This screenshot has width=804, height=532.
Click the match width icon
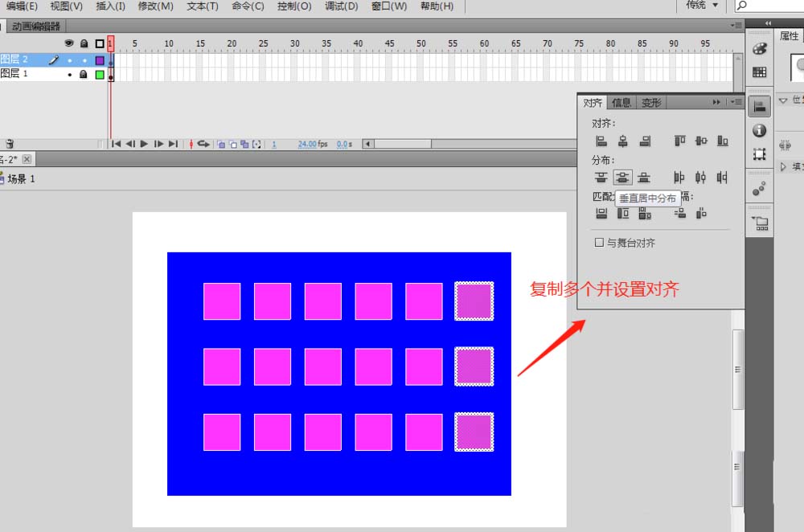tap(601, 214)
